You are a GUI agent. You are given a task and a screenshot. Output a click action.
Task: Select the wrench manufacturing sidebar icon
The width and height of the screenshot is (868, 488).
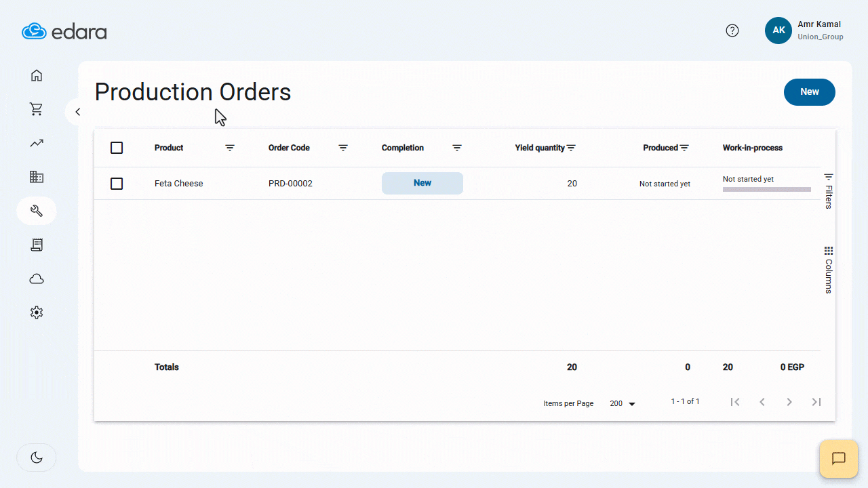[x=37, y=211]
